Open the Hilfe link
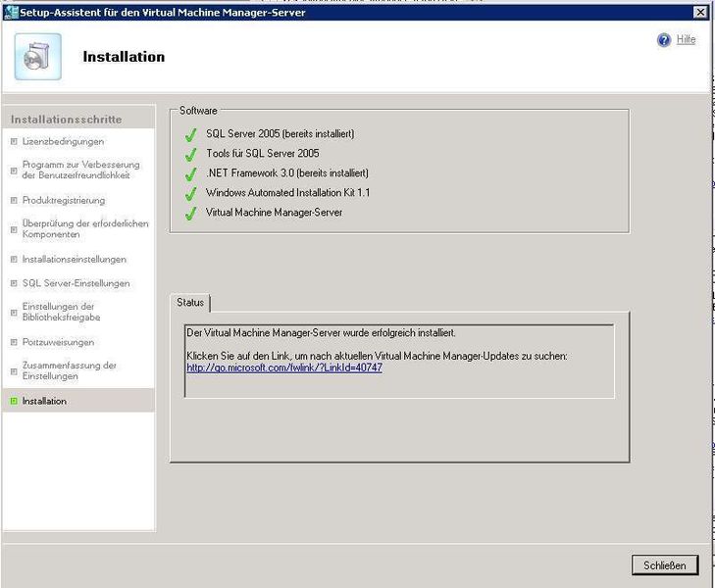Image resolution: width=715 pixels, height=588 pixels. [686, 39]
